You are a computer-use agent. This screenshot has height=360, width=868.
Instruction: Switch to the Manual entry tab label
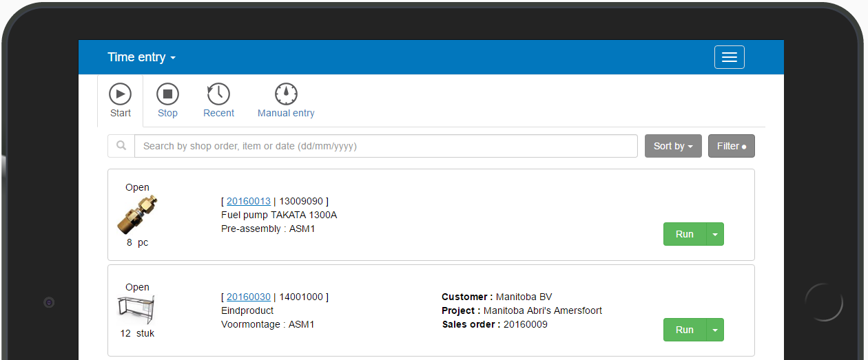pyautogui.click(x=286, y=113)
